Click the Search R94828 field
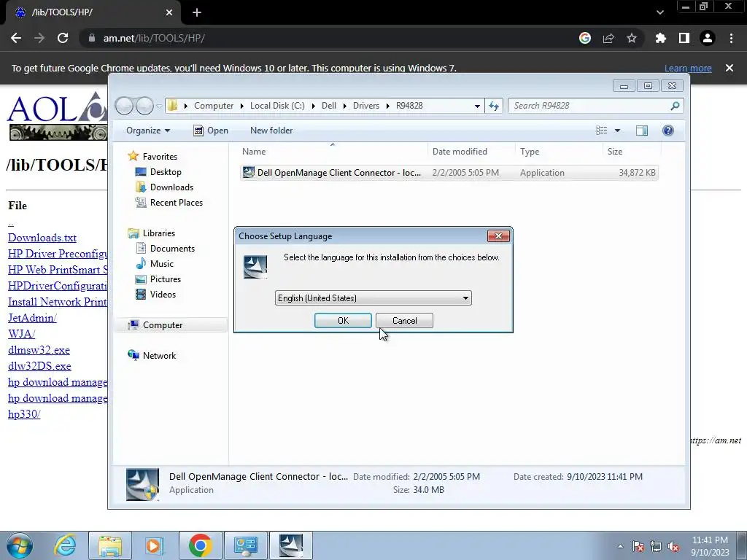Viewport: 747px width, 560px height. coord(595,106)
